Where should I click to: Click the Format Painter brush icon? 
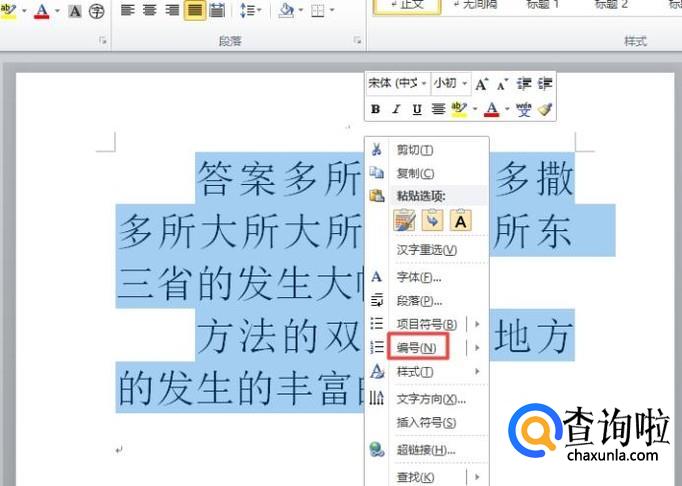tap(545, 109)
